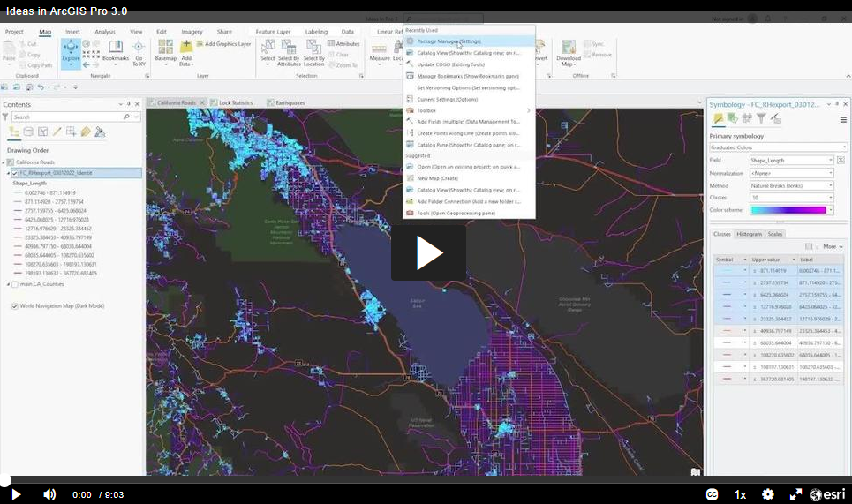Click Add Graphics Layer

pyautogui.click(x=224, y=44)
